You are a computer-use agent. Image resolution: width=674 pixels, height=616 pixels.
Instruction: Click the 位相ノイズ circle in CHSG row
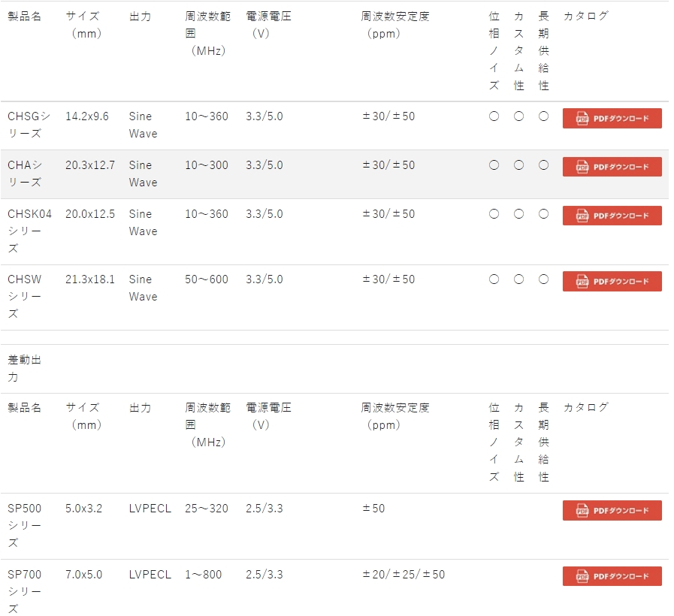[x=494, y=116]
